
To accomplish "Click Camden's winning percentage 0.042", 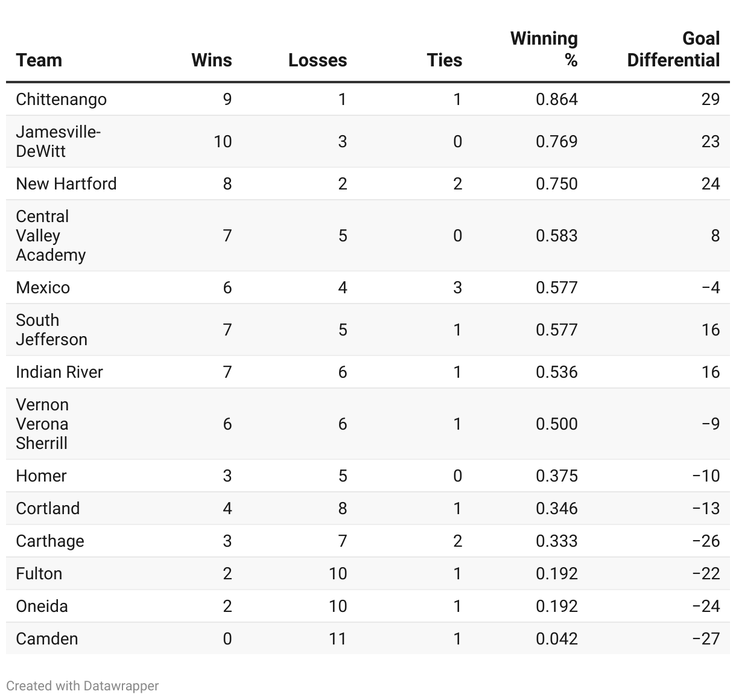I will (556, 638).
